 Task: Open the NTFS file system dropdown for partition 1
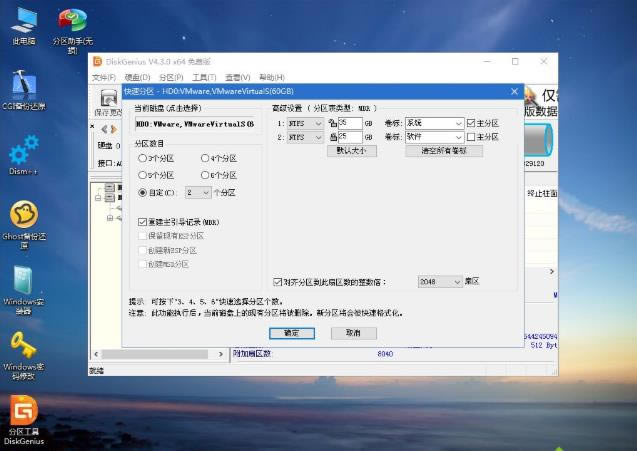305,123
